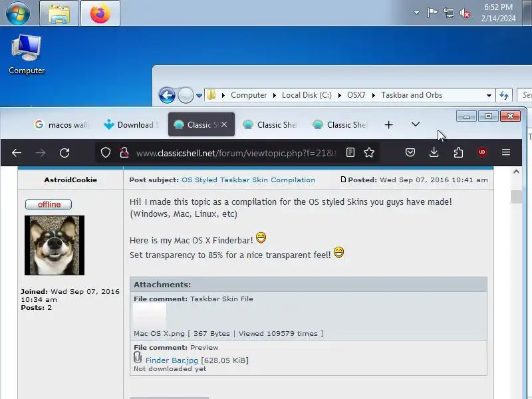The width and height of the screenshot is (532, 399).
Task: Refresh the Explorer folder view
Action: coord(504,95)
